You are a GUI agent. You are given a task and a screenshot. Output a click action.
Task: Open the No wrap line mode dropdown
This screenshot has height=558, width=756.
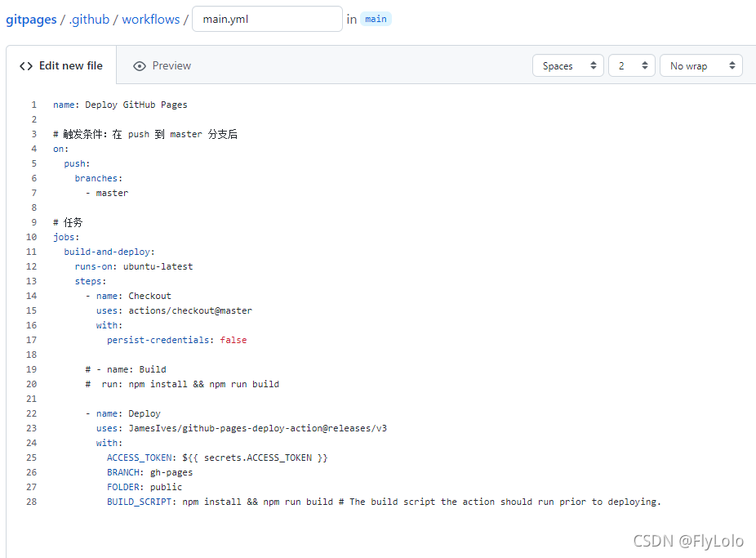tap(701, 65)
